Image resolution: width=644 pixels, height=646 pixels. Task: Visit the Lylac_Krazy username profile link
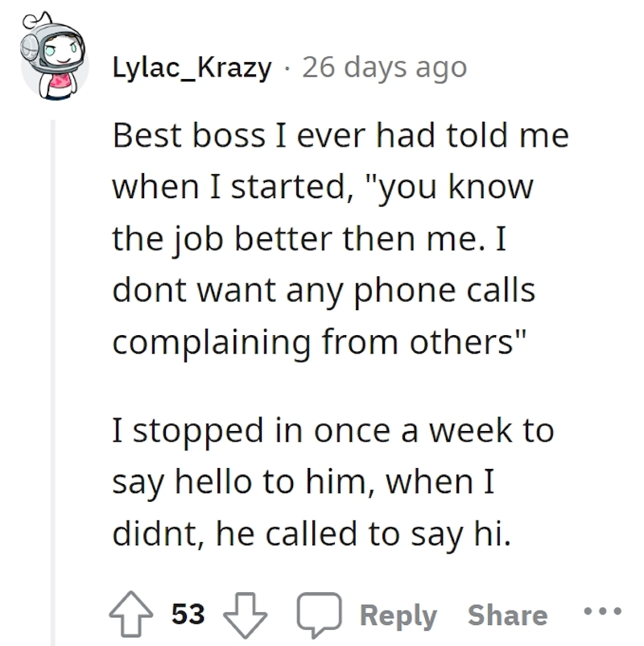tap(192, 68)
